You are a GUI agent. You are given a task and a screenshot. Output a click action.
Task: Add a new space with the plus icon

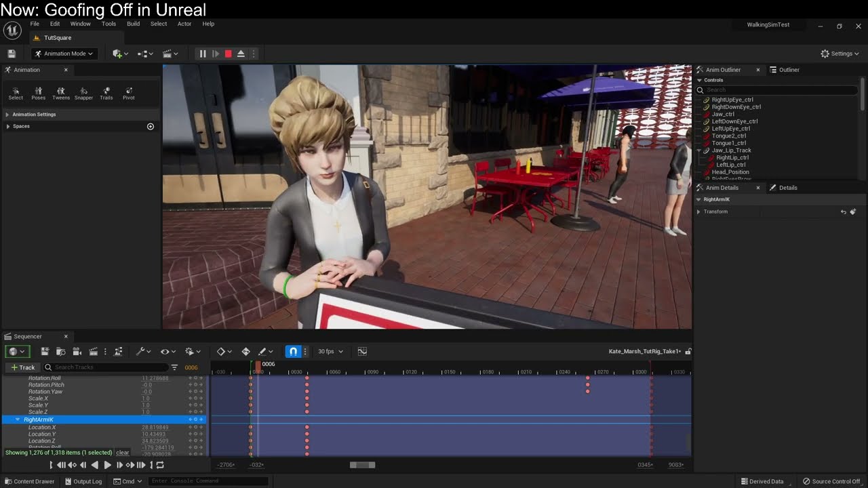click(x=151, y=126)
